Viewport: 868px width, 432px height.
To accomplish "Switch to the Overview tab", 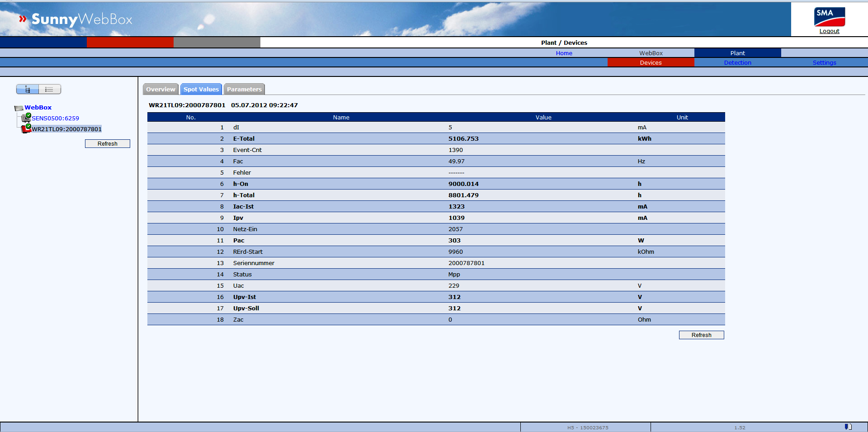I will 160,89.
